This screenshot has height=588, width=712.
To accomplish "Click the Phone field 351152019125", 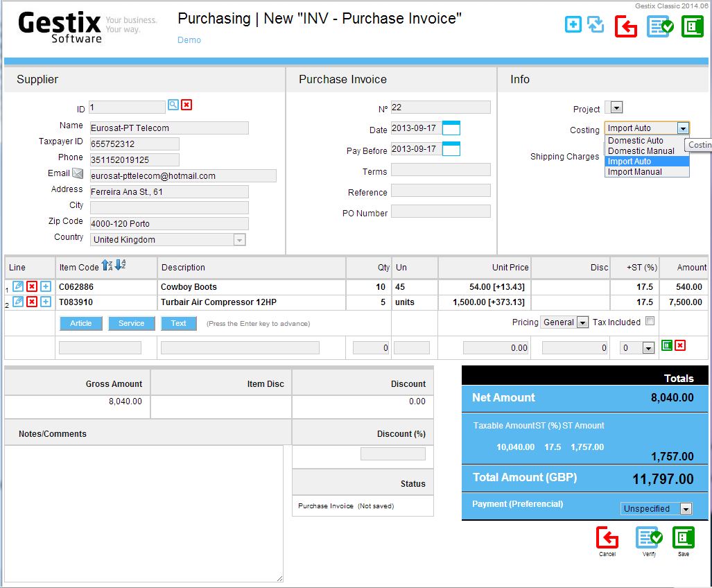I will [134, 159].
